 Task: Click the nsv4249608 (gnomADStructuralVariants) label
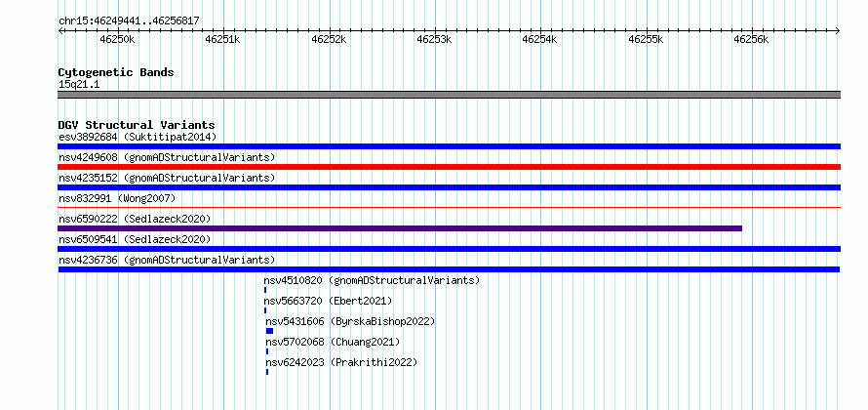pos(167,157)
